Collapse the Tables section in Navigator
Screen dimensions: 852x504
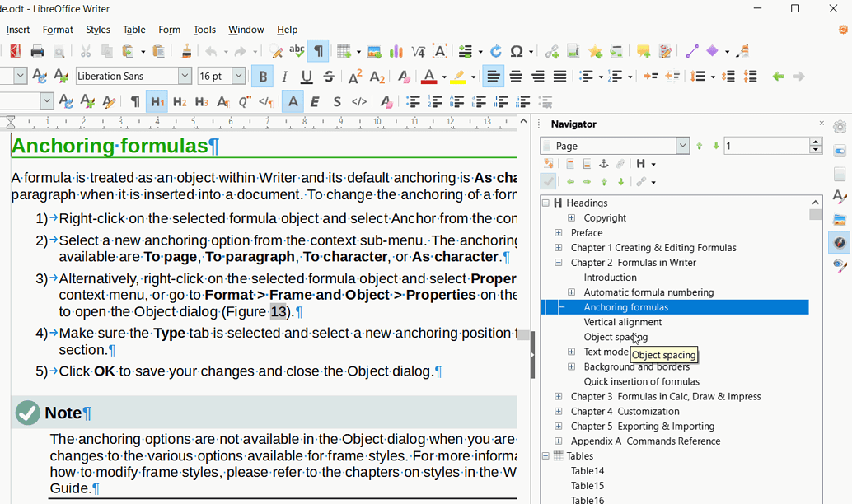545,455
